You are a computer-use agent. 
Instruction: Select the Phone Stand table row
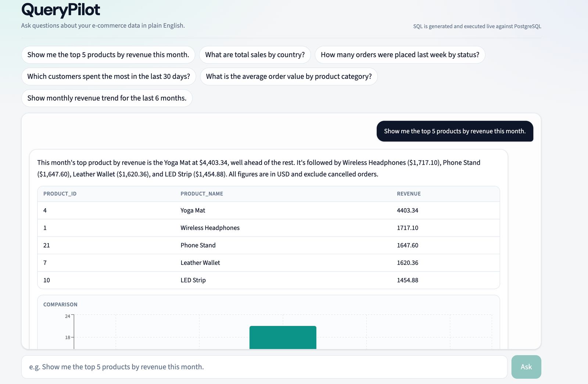coord(269,245)
